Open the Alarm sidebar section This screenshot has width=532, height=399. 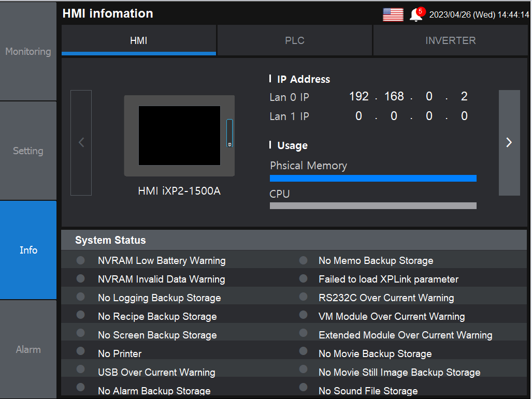(x=28, y=349)
